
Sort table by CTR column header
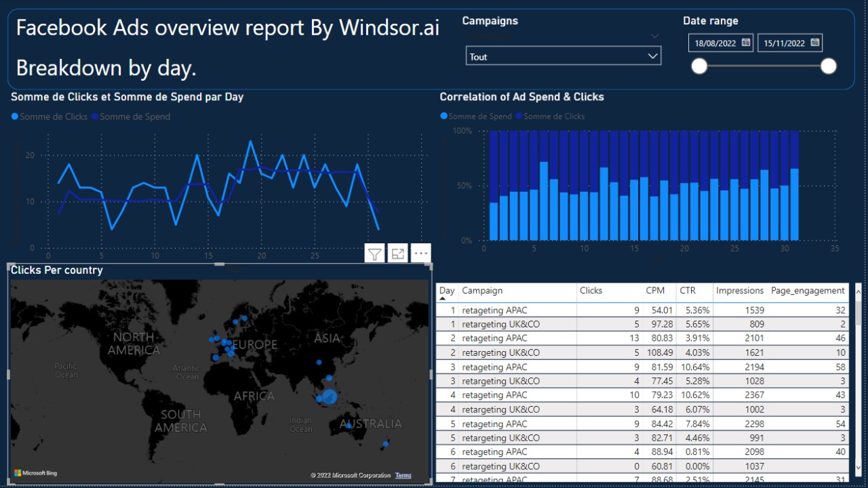[688, 290]
